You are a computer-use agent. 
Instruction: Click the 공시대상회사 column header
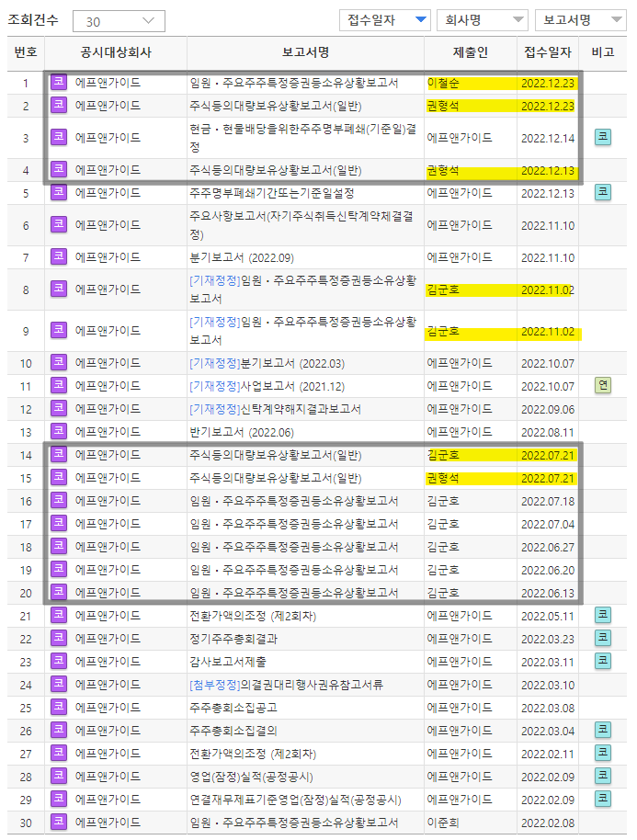pos(116,52)
